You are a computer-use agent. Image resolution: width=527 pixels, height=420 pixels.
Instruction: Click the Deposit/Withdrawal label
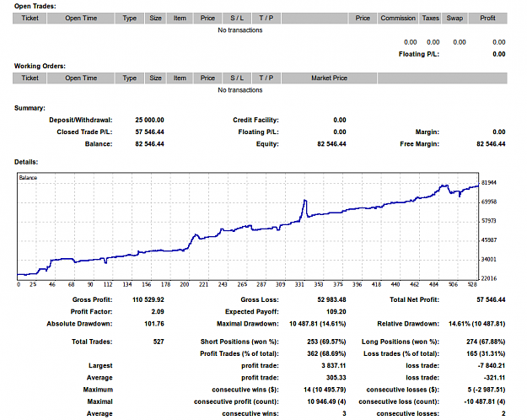tap(81, 120)
